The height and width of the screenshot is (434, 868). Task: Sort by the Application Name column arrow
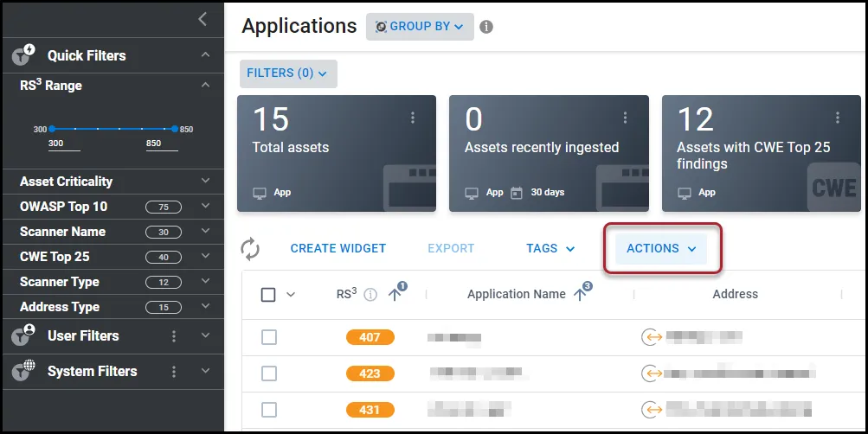580,295
